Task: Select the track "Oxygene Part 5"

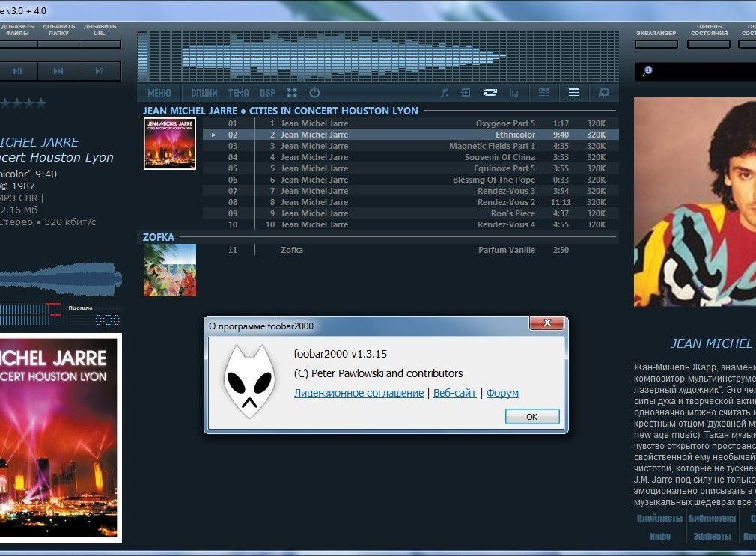Action: pos(410,123)
